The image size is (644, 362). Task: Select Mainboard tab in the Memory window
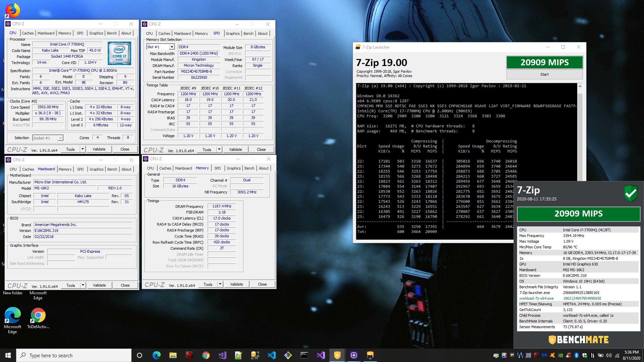(183, 168)
